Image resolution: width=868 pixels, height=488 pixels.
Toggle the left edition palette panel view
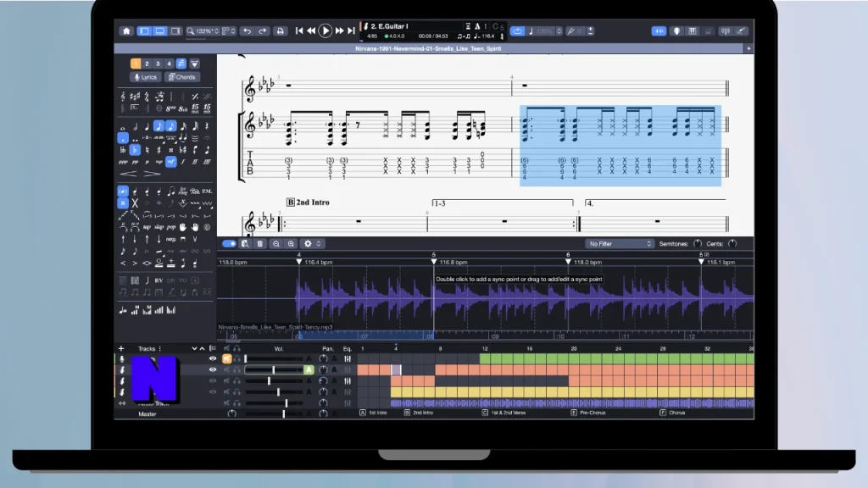coord(144,31)
